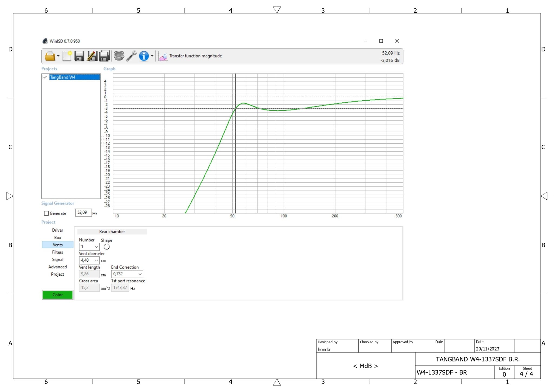This screenshot has height=392, width=554.
Task: Select the Vents tab
Action: pyautogui.click(x=58, y=245)
